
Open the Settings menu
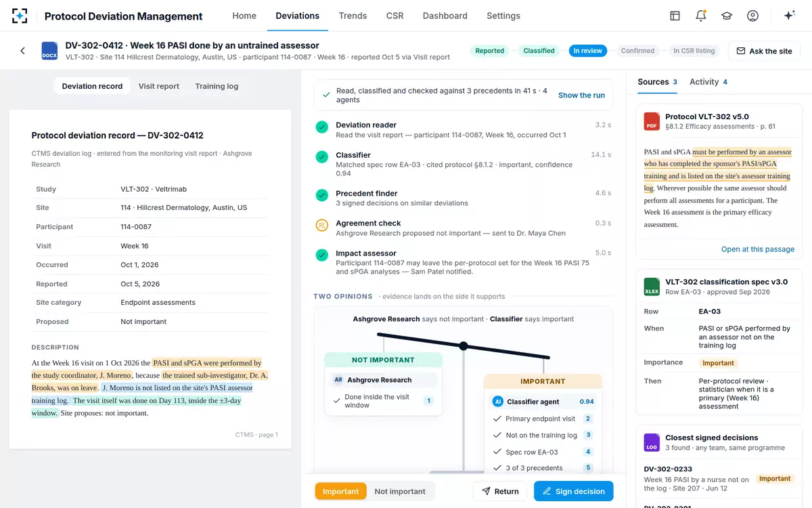(503, 16)
